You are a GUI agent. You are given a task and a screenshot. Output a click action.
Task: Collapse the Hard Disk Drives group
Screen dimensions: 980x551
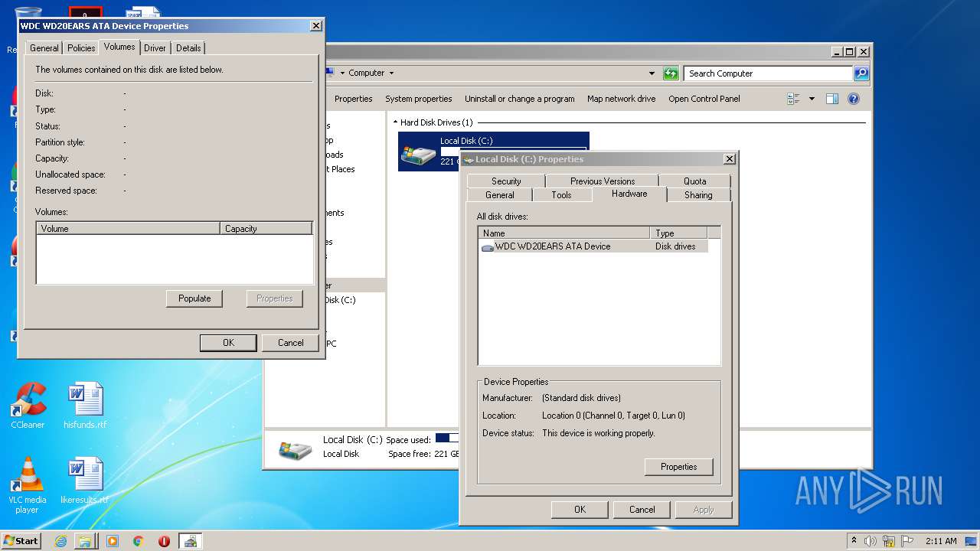point(395,122)
